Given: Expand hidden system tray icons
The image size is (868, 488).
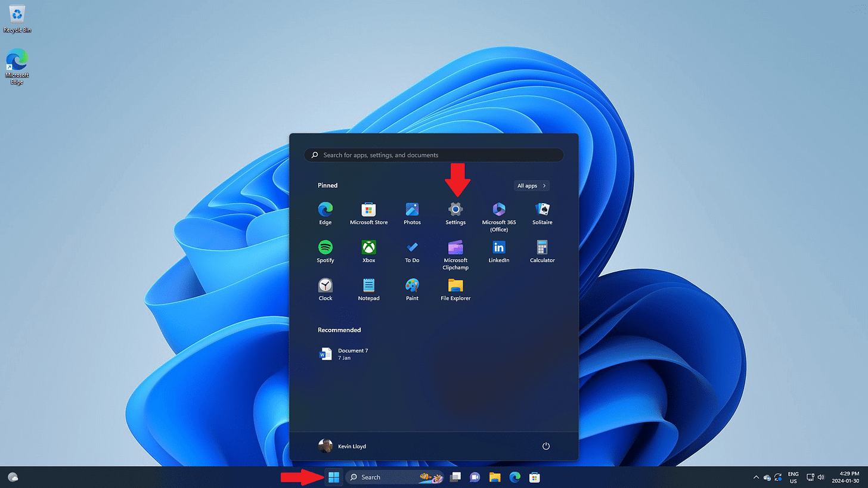Looking at the screenshot, I should [x=756, y=477].
